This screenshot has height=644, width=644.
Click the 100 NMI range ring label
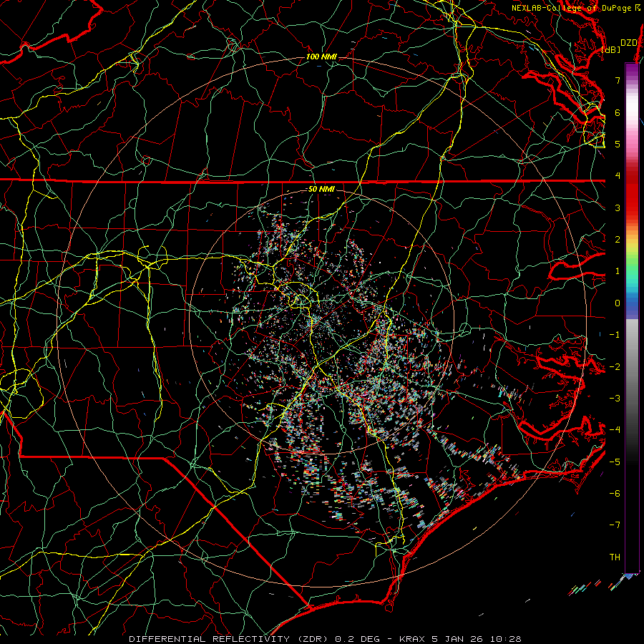click(x=321, y=57)
